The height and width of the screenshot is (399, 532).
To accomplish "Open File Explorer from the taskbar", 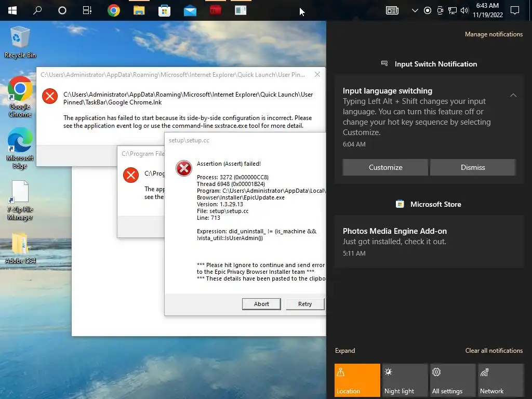I will coord(139,10).
